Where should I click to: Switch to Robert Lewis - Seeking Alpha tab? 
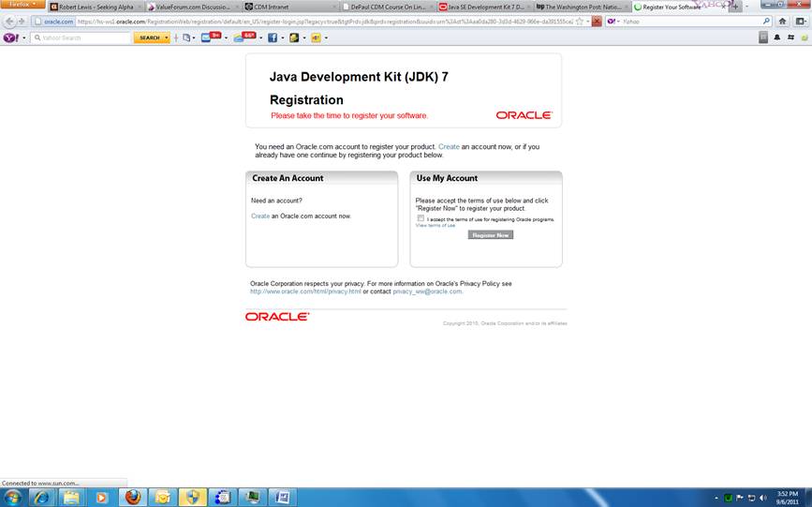point(96,7)
